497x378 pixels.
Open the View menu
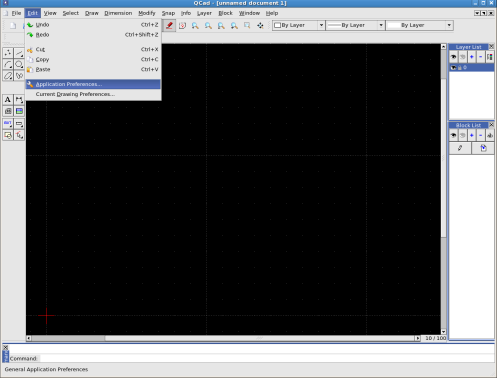[x=50, y=13]
